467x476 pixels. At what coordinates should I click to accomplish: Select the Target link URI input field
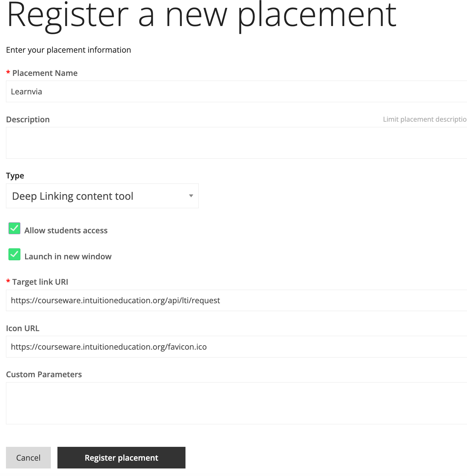[236, 300]
